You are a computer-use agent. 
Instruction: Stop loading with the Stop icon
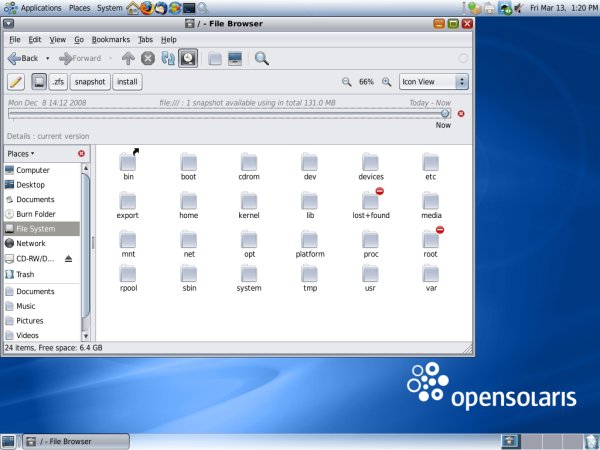(x=148, y=59)
